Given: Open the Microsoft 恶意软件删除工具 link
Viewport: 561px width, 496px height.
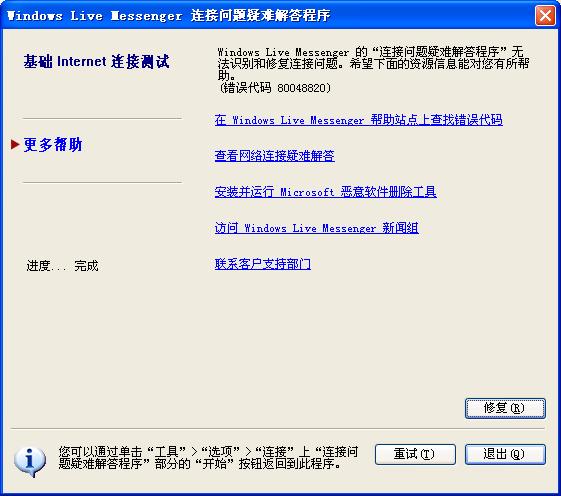Looking at the screenshot, I should pos(325,192).
